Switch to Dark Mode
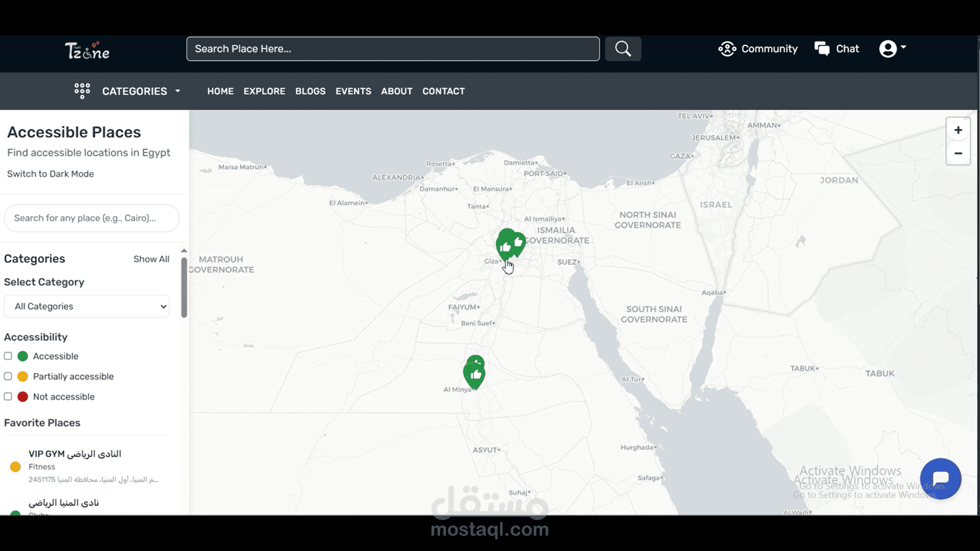980x551 pixels. [x=51, y=174]
